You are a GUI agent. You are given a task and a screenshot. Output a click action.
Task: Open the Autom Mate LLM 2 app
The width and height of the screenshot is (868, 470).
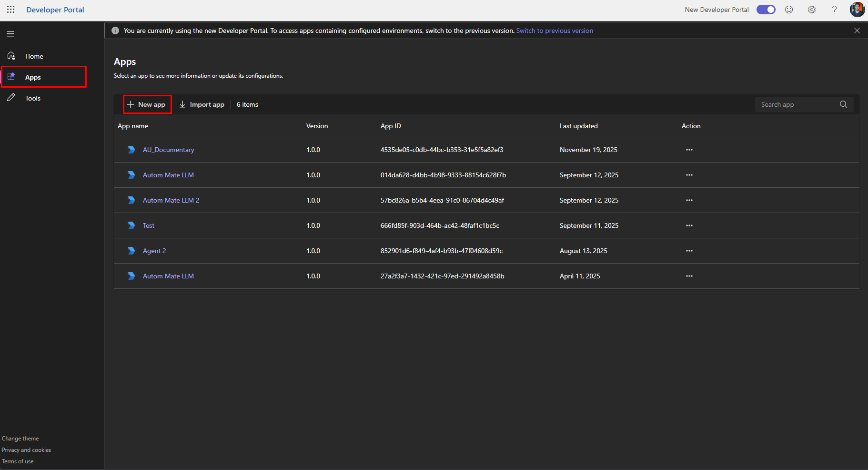click(171, 200)
